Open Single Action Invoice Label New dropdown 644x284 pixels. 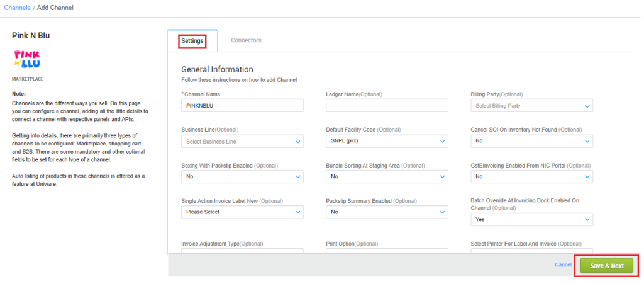pos(242,212)
